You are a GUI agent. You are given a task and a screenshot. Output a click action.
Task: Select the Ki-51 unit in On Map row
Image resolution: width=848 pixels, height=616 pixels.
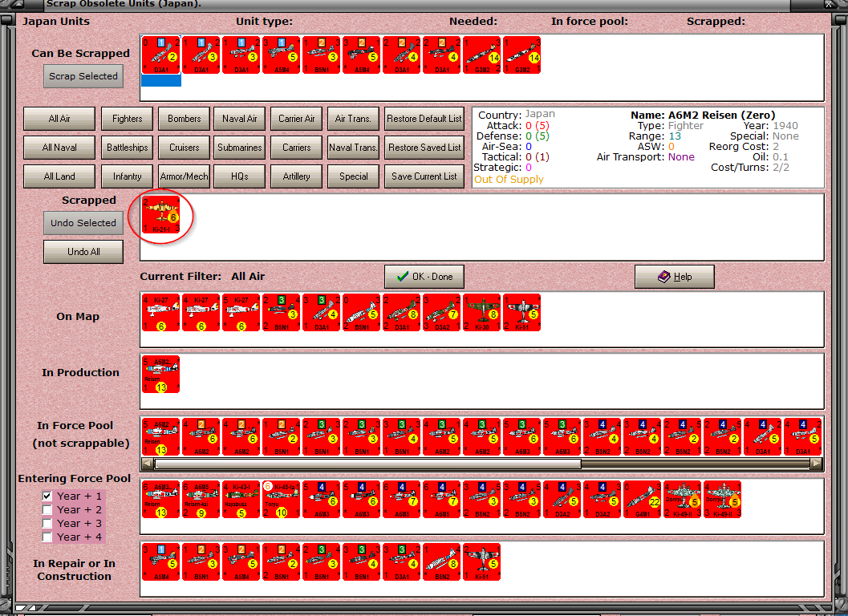pos(521,313)
